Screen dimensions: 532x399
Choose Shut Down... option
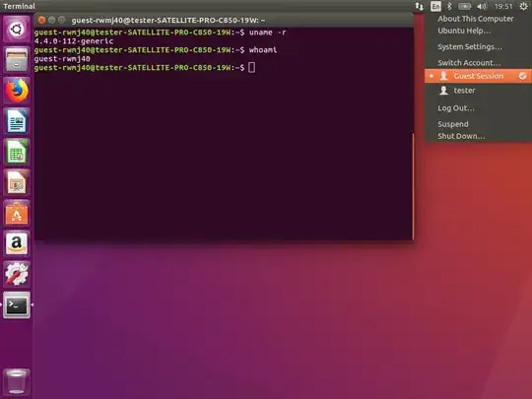pyautogui.click(x=461, y=136)
